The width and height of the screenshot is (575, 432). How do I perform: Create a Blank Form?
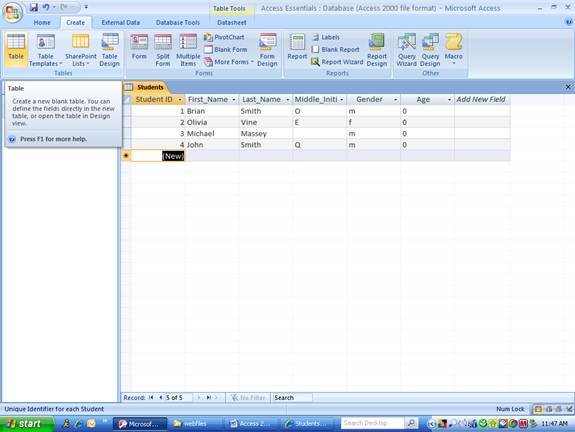[226, 50]
